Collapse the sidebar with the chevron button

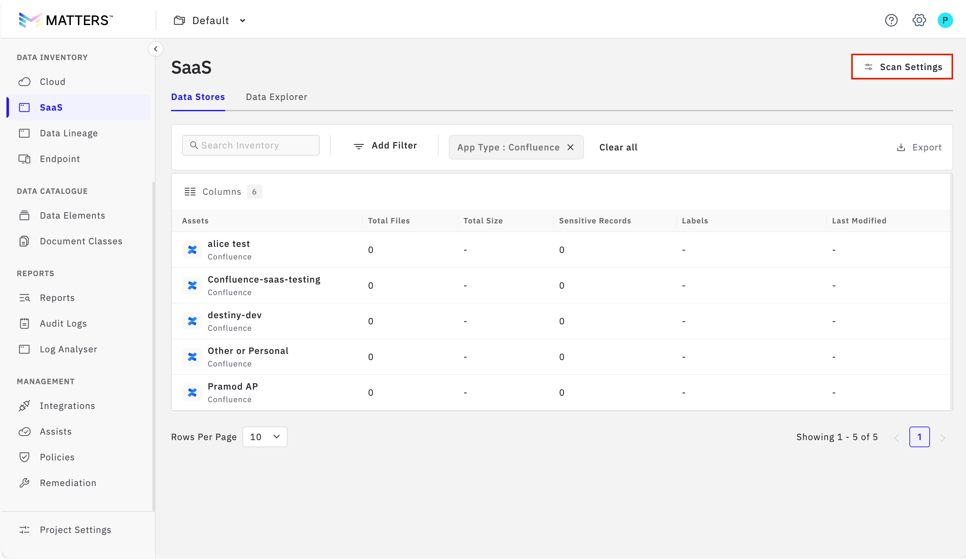tap(156, 49)
